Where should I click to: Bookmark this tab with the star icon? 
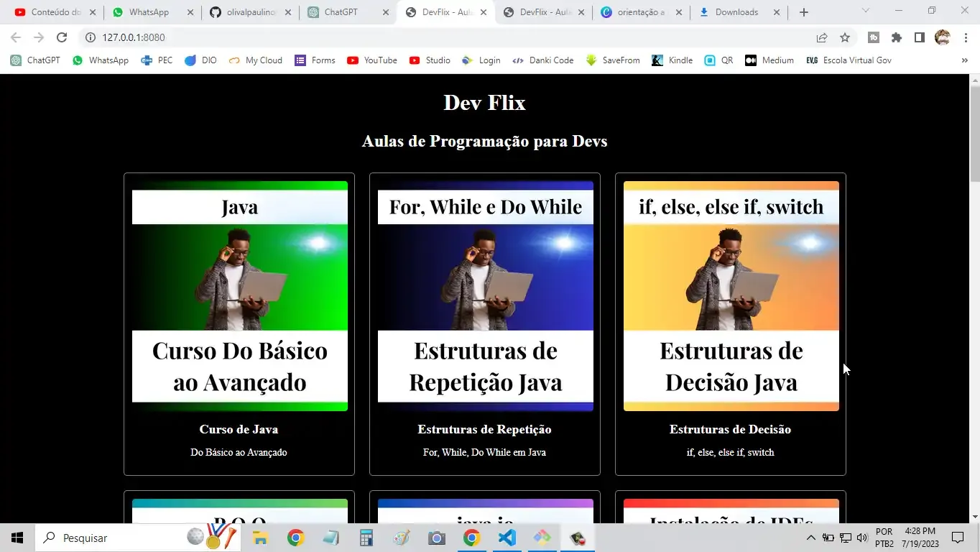coord(845,37)
